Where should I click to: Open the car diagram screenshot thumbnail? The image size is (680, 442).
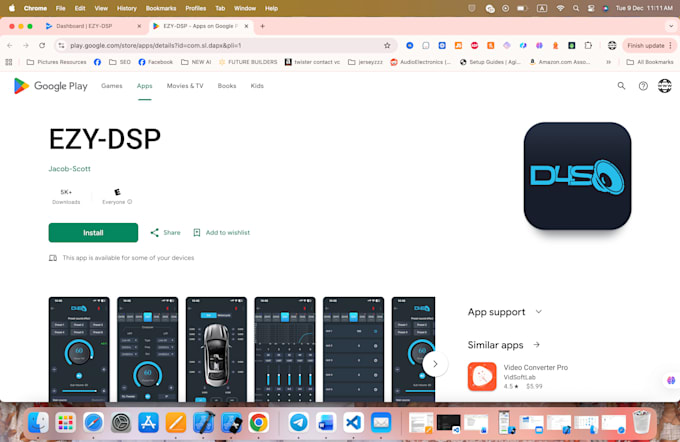pos(216,349)
